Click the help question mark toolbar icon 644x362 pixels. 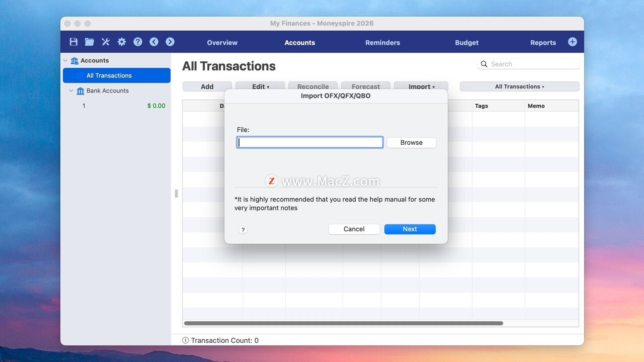click(x=138, y=42)
